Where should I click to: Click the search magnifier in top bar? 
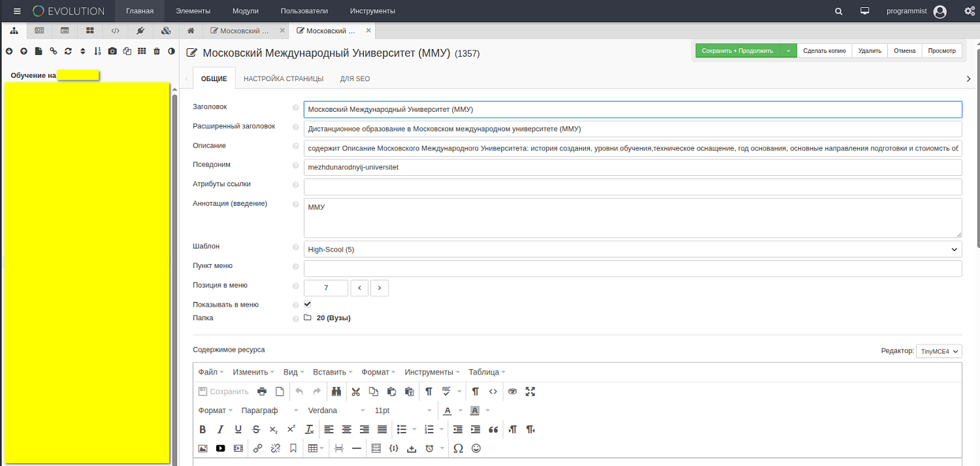[x=839, y=11]
